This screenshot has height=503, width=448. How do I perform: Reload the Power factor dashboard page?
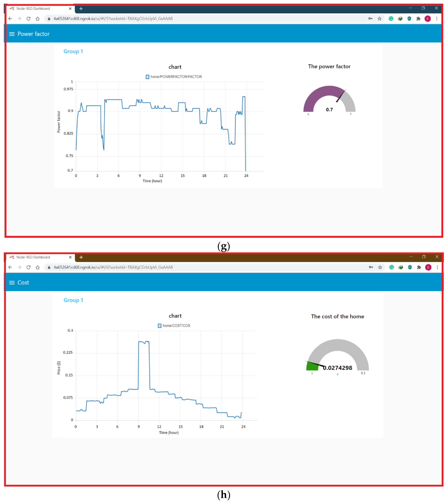(29, 19)
